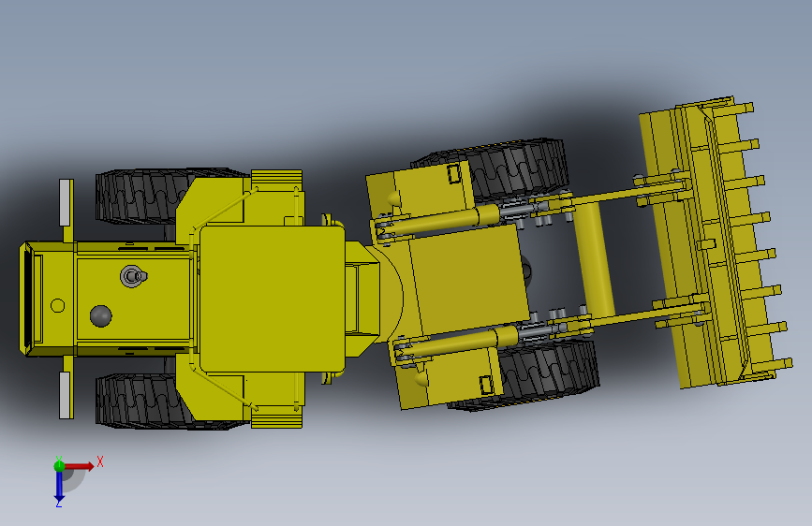The image size is (812, 526).
Task: Select the small circle on the rear hood
Action: click(57, 305)
